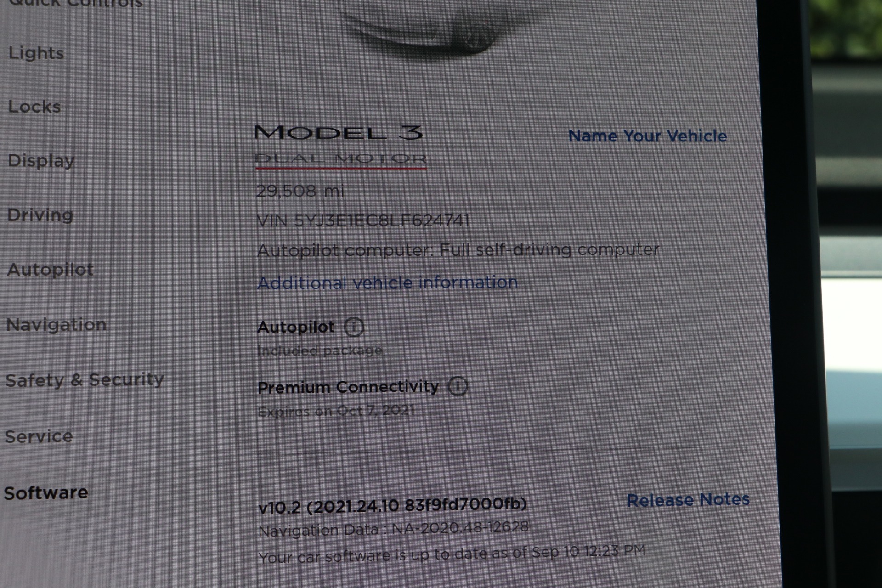
Task: Tap the Navigation Data version line
Action: click(x=393, y=529)
